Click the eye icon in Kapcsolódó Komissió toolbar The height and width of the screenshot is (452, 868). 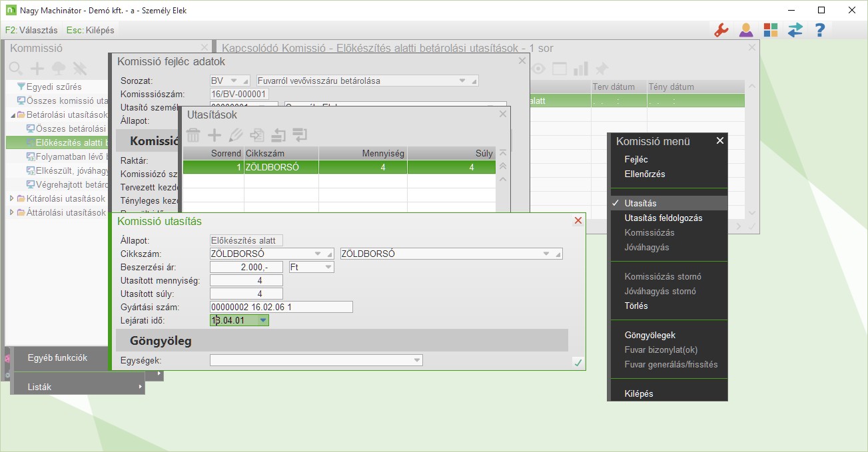pos(538,69)
